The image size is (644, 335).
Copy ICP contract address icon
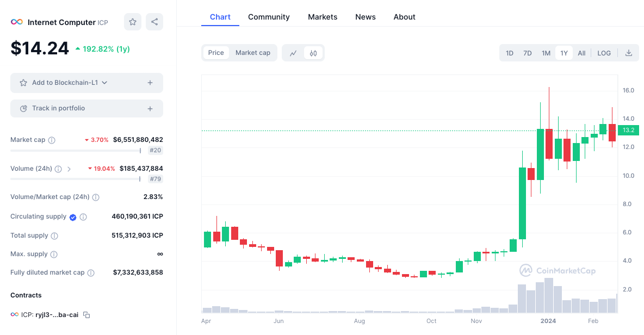(86, 315)
